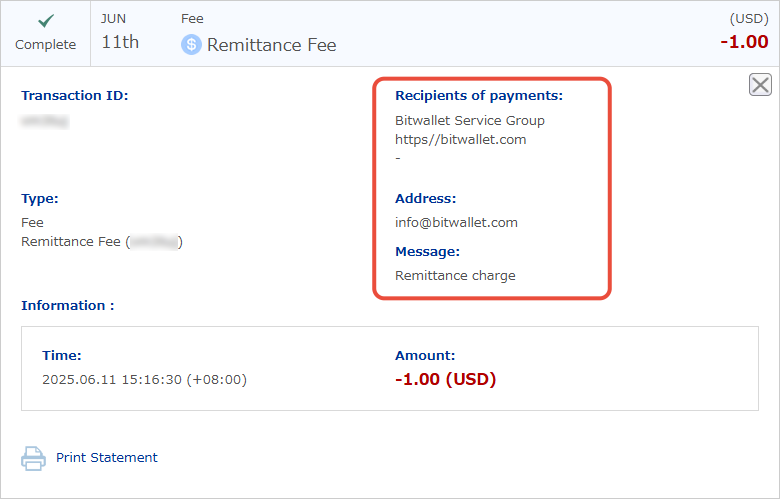780x499 pixels.
Task: Select the Remittance Fee header title
Action: (x=272, y=45)
